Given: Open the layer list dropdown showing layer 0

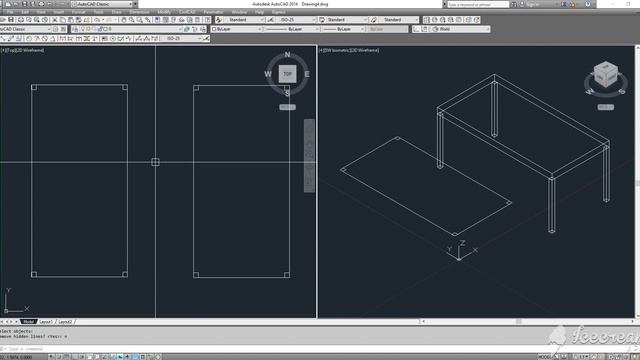Looking at the screenshot, I should [x=131, y=29].
